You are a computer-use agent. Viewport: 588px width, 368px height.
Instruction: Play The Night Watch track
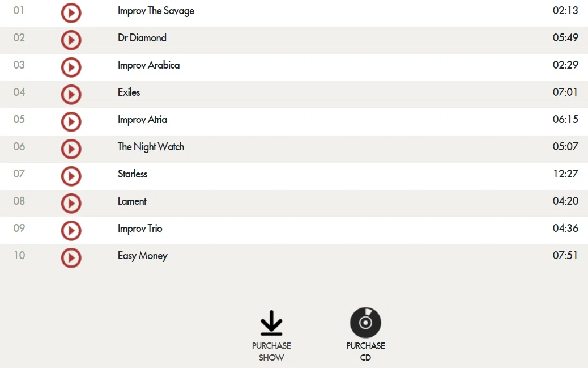click(x=71, y=149)
